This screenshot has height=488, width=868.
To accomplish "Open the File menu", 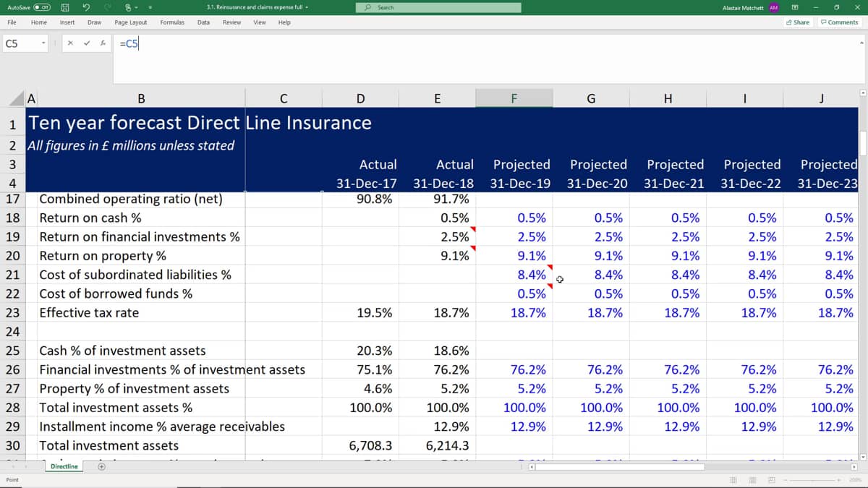I will (x=12, y=22).
